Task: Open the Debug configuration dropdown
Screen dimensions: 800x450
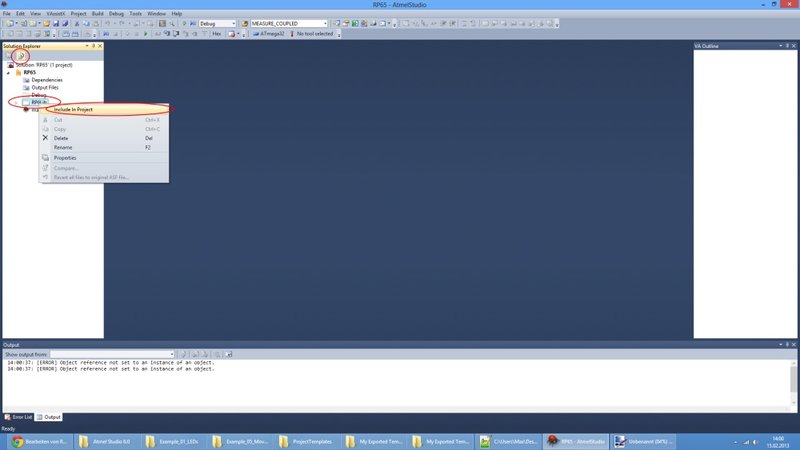Action: coord(234,23)
